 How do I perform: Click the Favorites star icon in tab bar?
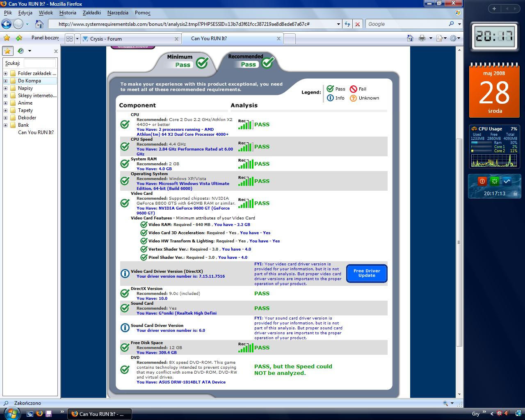pyautogui.click(x=7, y=38)
